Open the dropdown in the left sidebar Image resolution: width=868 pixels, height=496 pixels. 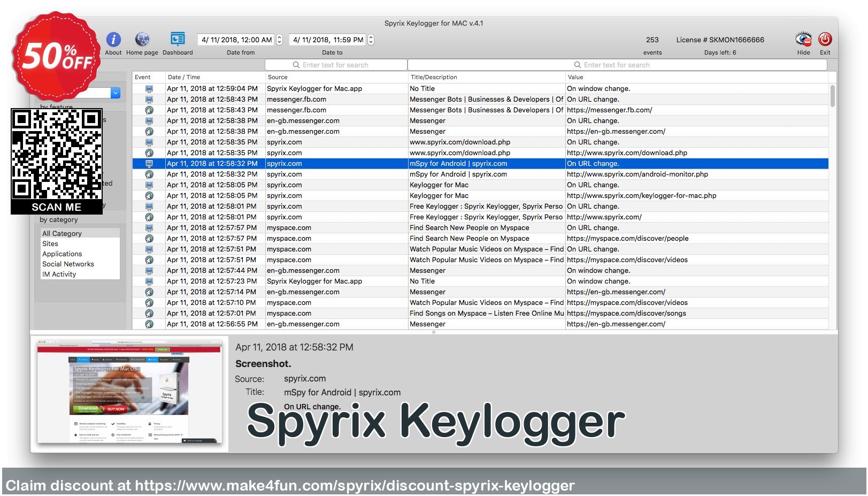pos(116,93)
